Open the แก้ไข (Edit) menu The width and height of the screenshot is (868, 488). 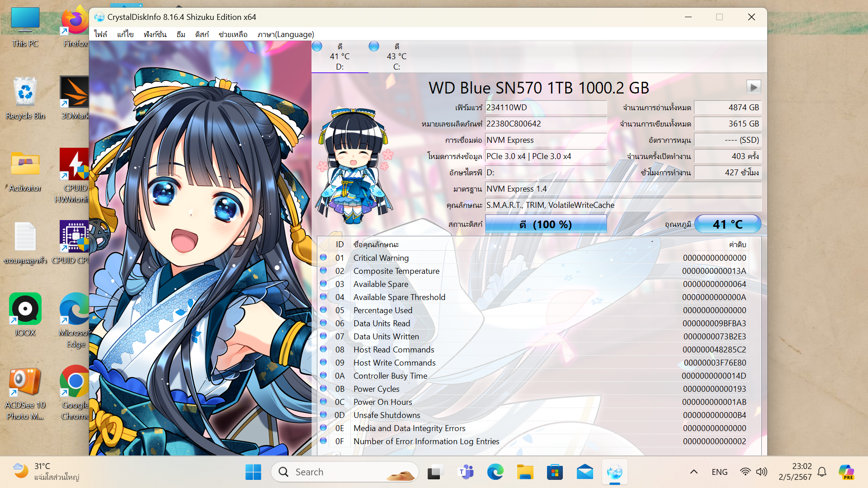[125, 34]
